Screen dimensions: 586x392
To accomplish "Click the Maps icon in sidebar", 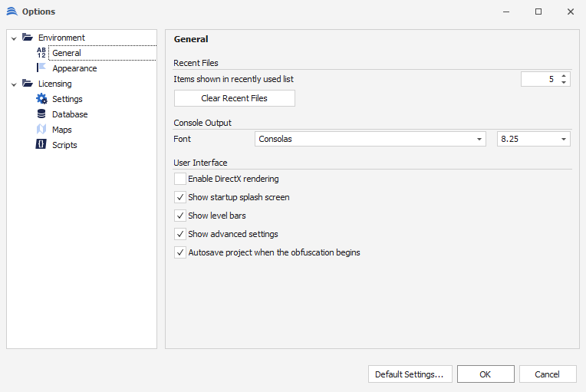I will click(41, 130).
